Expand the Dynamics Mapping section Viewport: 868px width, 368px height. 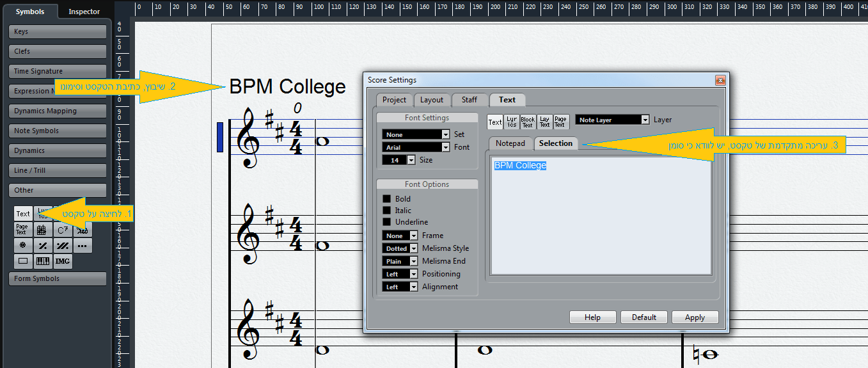click(x=58, y=111)
